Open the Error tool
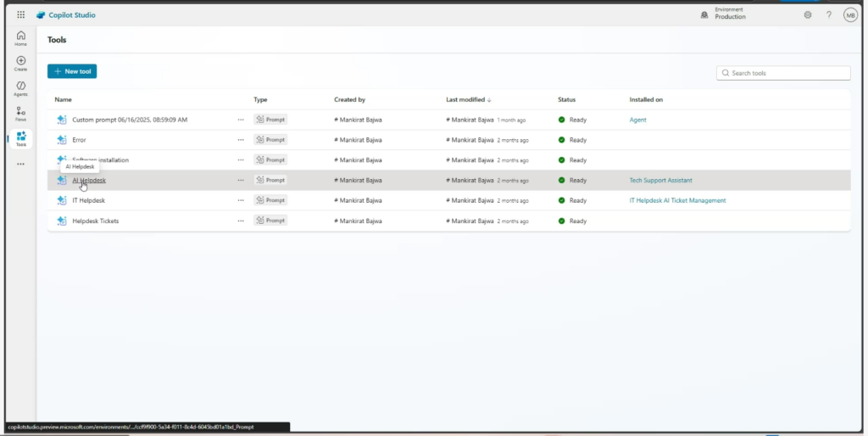This screenshot has height=436, width=868. 79,140
